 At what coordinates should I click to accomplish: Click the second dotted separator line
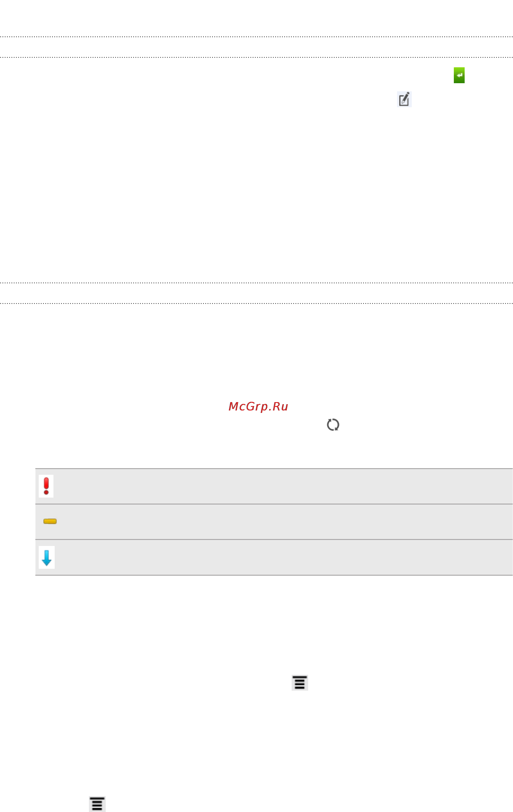[256, 57]
